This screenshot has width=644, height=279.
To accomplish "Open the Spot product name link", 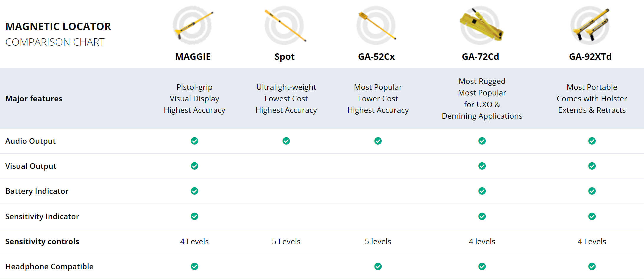I will (284, 57).
